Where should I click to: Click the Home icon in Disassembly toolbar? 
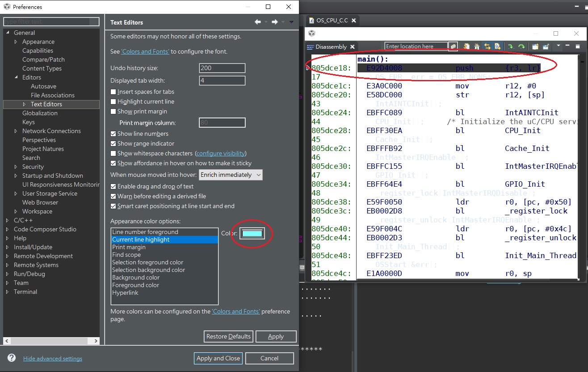coord(477,46)
